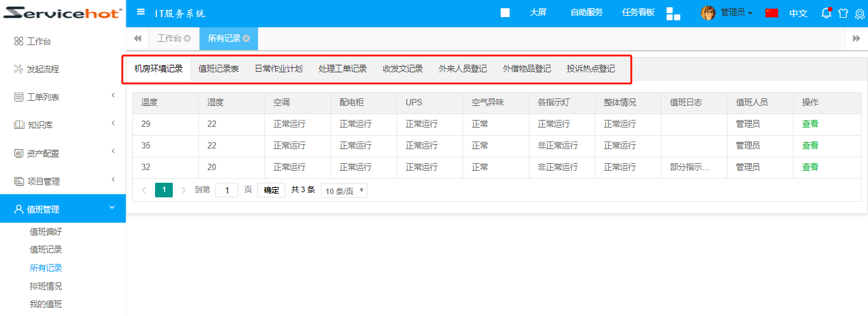
Task: Click the blocks grid icon beside 任务看板
Action: point(673,13)
